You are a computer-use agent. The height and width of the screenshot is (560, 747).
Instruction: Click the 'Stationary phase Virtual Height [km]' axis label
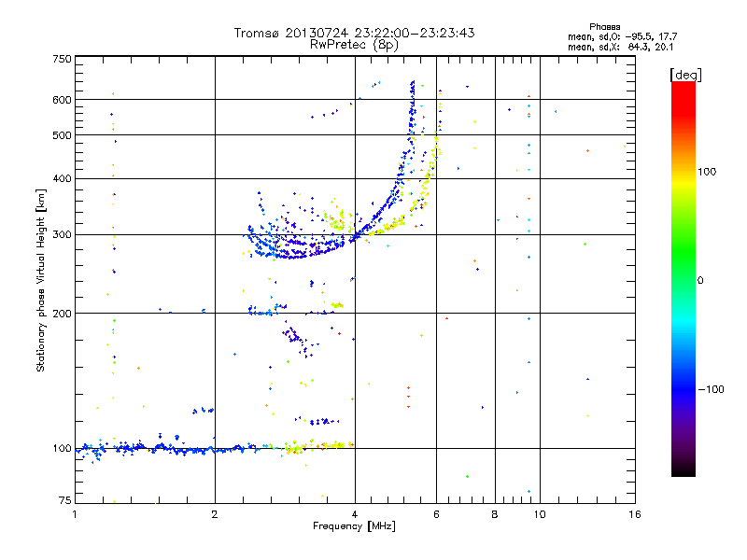(41, 281)
